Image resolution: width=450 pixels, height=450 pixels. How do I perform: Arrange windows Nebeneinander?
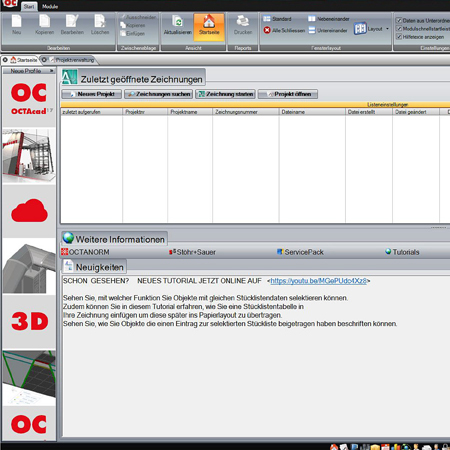(x=329, y=19)
